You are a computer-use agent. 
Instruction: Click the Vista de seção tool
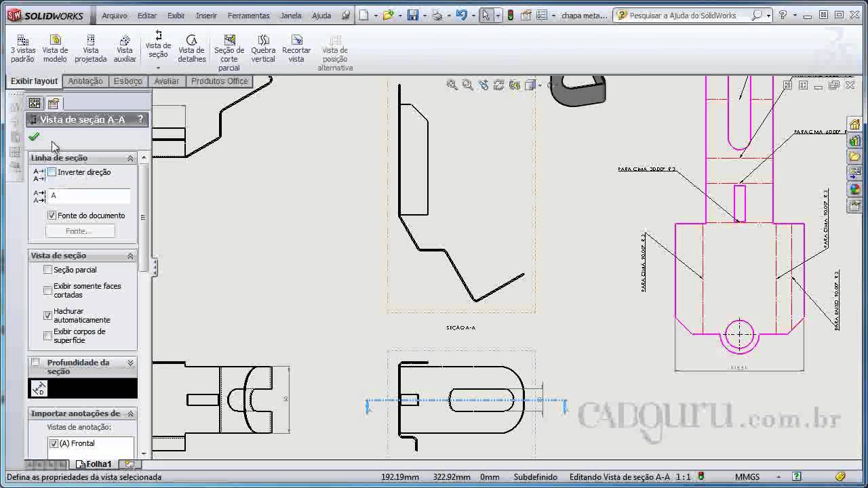(x=158, y=45)
